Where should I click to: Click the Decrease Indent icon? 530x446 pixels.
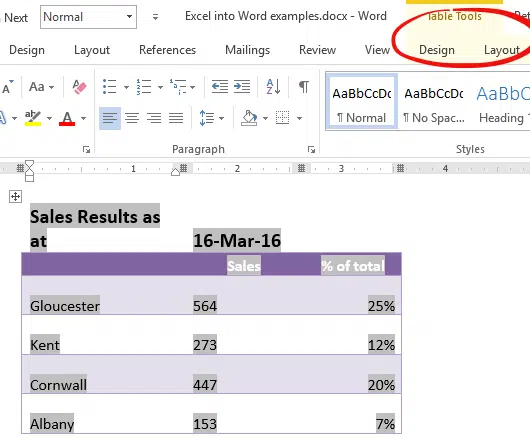pyautogui.click(x=220, y=87)
